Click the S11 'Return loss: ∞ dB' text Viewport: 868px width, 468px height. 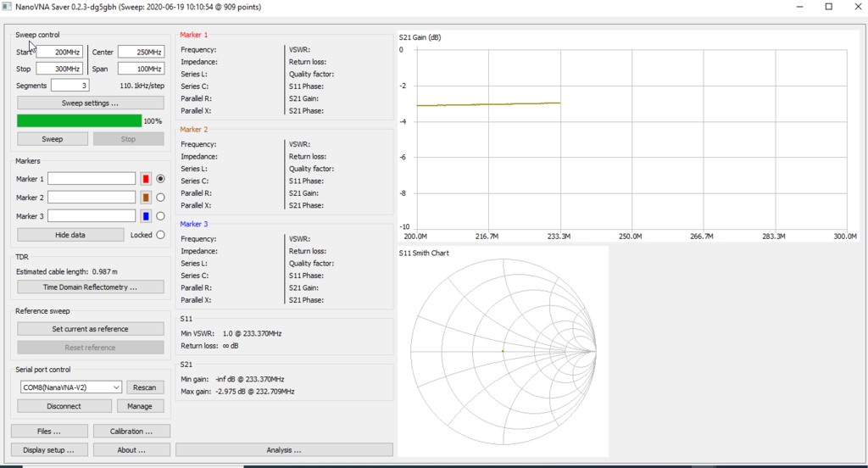tap(210, 346)
